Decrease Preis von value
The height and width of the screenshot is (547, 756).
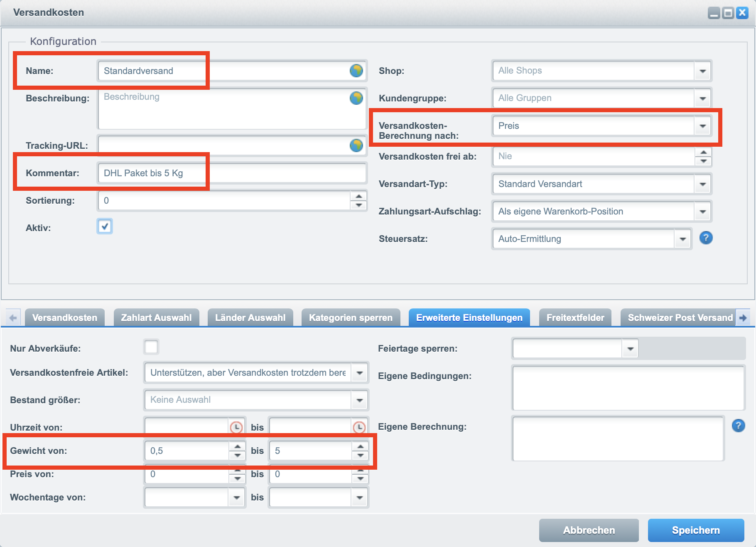click(237, 478)
